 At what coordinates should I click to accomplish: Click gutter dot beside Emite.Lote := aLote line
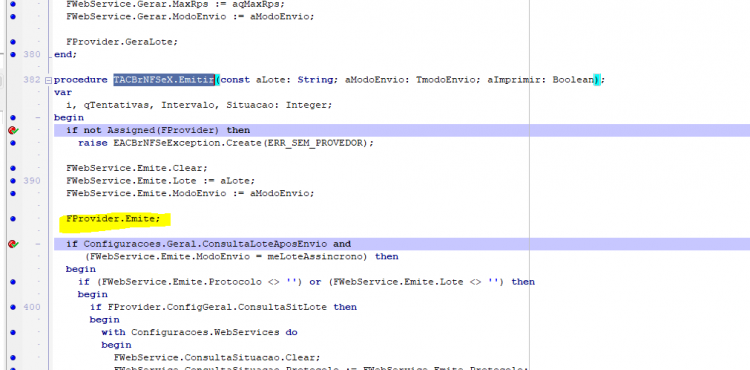pyautogui.click(x=13, y=181)
